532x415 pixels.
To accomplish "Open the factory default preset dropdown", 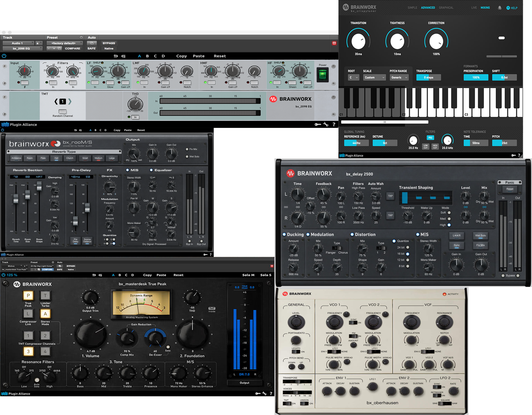I will [x=65, y=43].
